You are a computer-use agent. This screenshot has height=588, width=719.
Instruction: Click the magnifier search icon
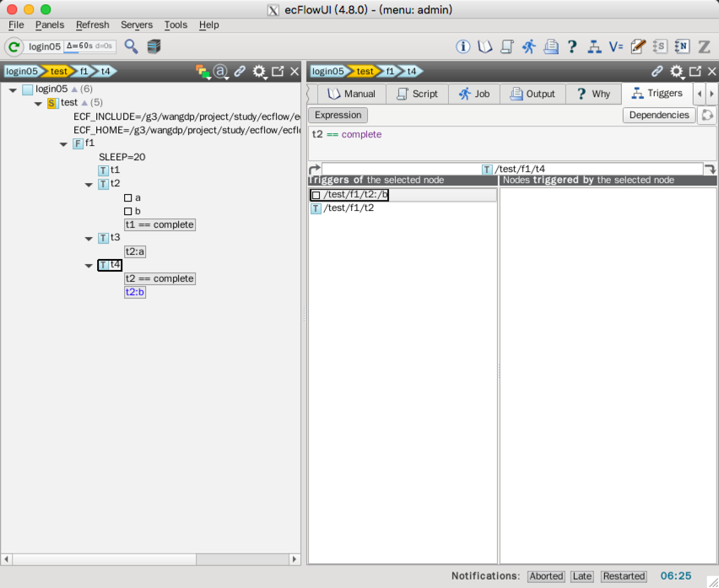pos(131,48)
